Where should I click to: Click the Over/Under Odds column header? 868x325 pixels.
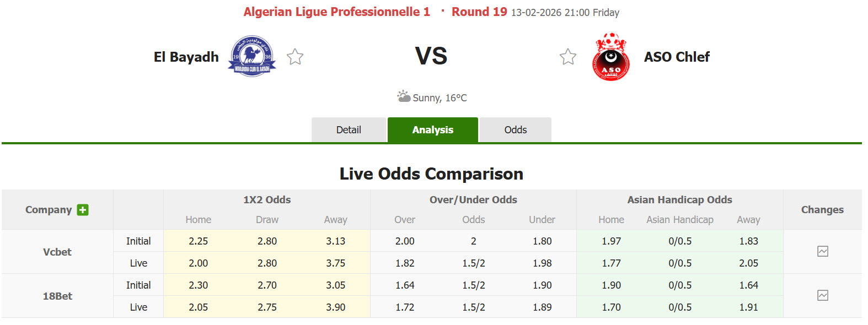[473, 200]
